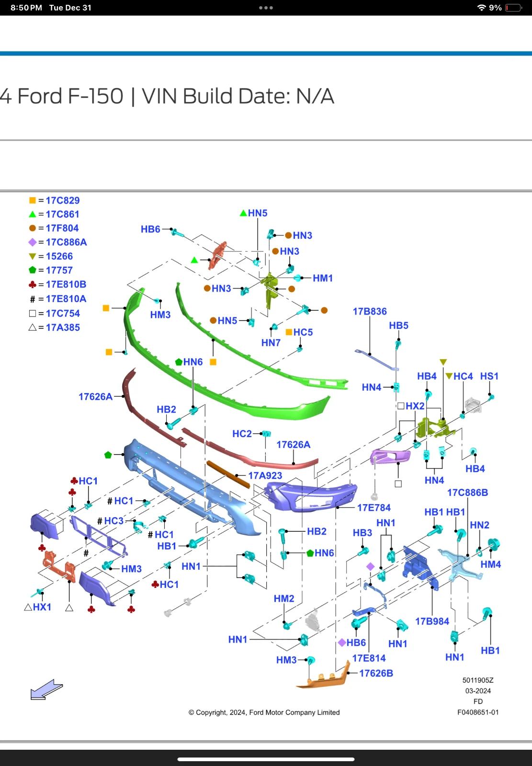
Task: Tap the Wi-Fi status icon
Action: click(x=482, y=8)
